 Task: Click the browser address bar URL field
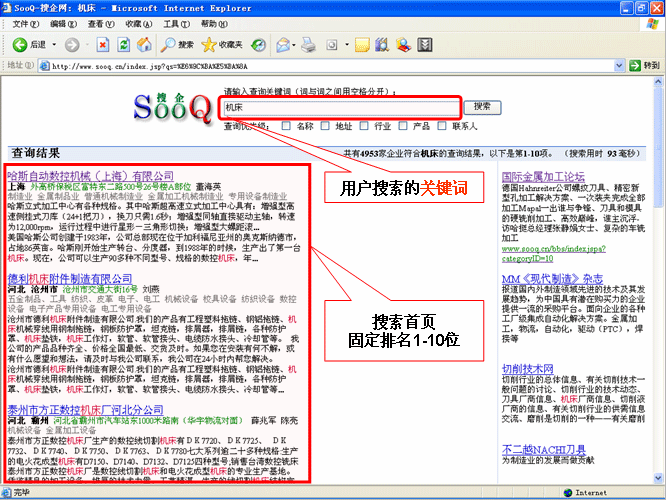click(x=332, y=66)
